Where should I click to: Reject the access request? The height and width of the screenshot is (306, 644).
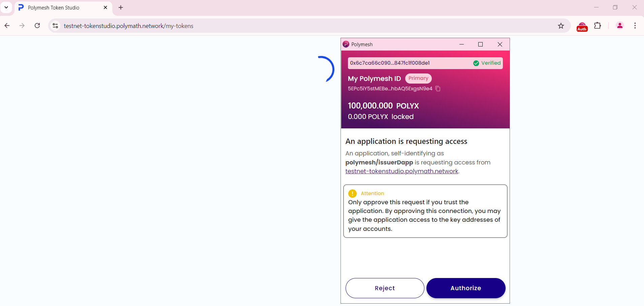click(x=385, y=288)
